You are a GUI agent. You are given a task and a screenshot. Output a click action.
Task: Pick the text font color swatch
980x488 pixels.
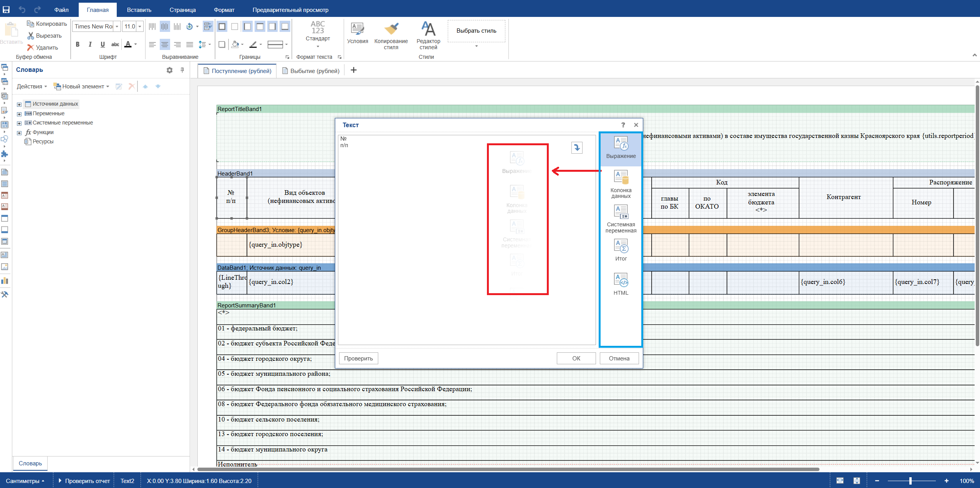(x=128, y=45)
